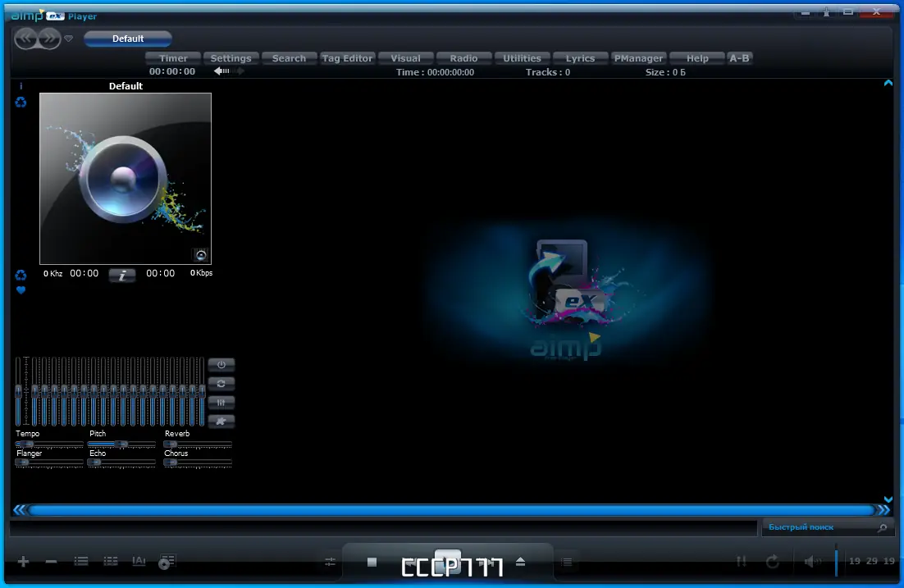Click the Pitch slider
This screenshot has height=588, width=904.
[x=121, y=444]
